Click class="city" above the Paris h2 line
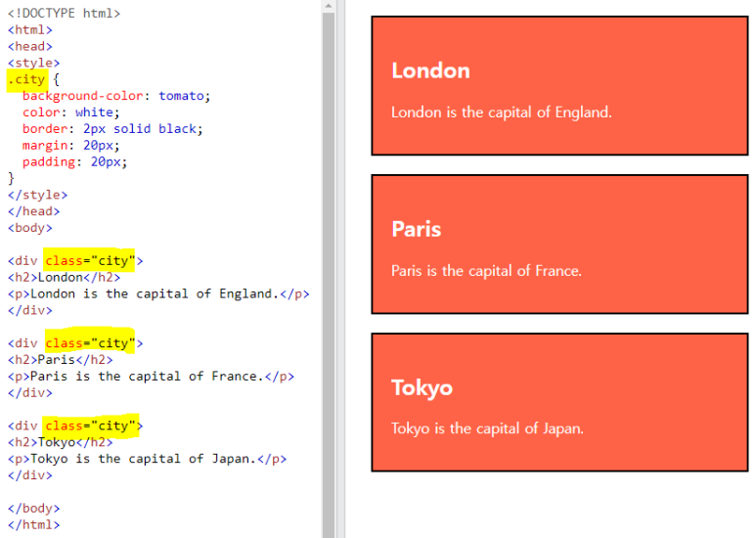 [x=90, y=343]
